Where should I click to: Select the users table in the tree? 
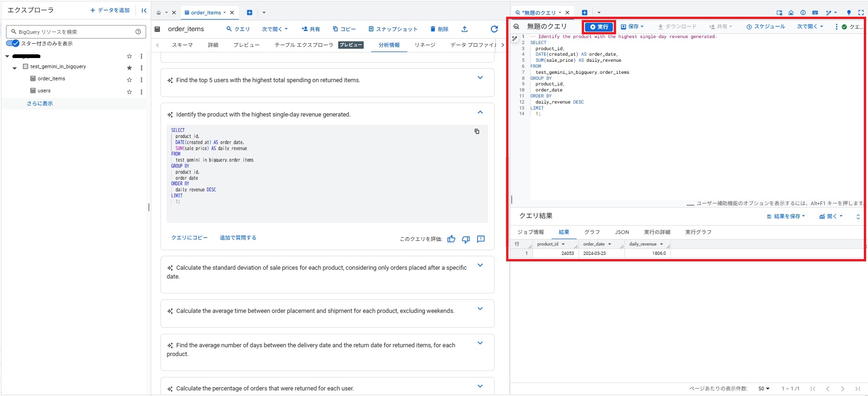pos(44,91)
